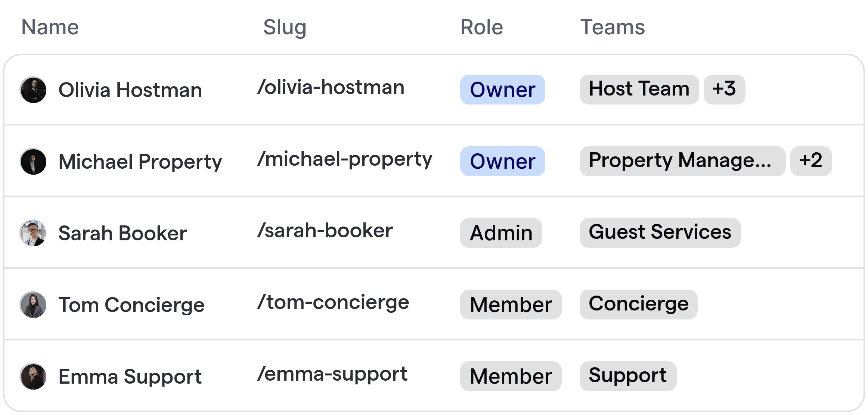Click the Support team badge
Viewport: 868px width, 415px height.
[628, 376]
